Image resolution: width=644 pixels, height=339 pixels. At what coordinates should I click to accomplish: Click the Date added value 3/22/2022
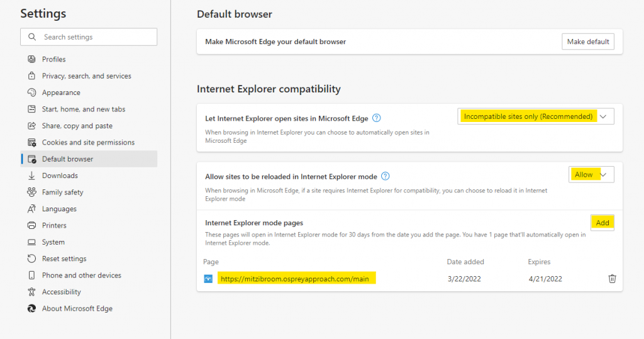[464, 279]
